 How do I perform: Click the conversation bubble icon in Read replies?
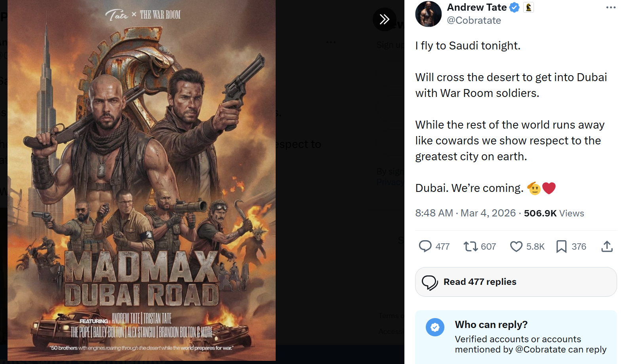click(x=430, y=282)
